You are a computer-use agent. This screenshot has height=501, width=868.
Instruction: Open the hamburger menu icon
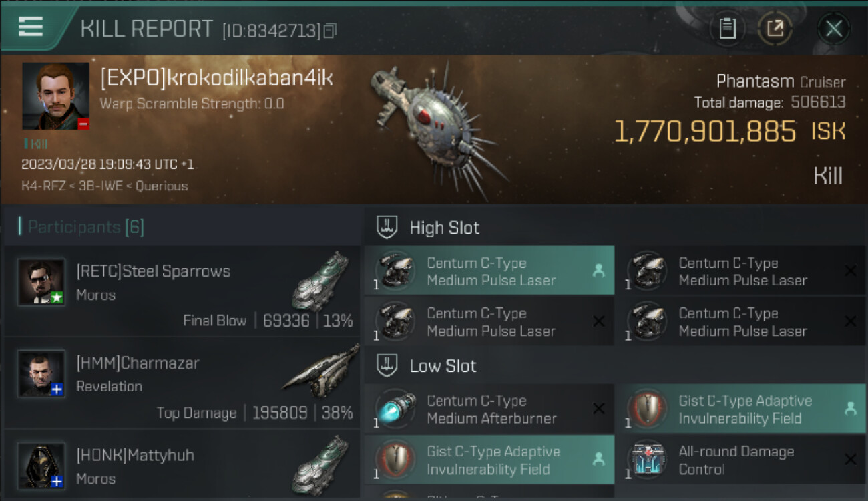pyautogui.click(x=31, y=27)
